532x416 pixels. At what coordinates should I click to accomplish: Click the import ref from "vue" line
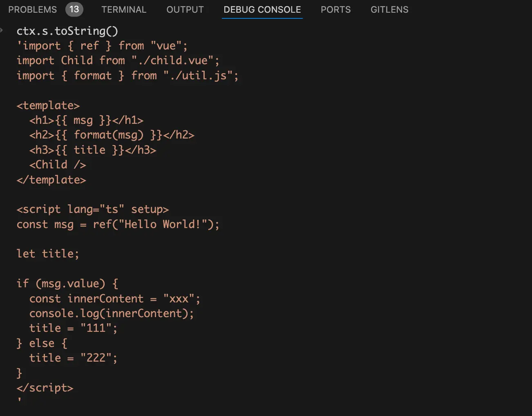pyautogui.click(x=102, y=46)
